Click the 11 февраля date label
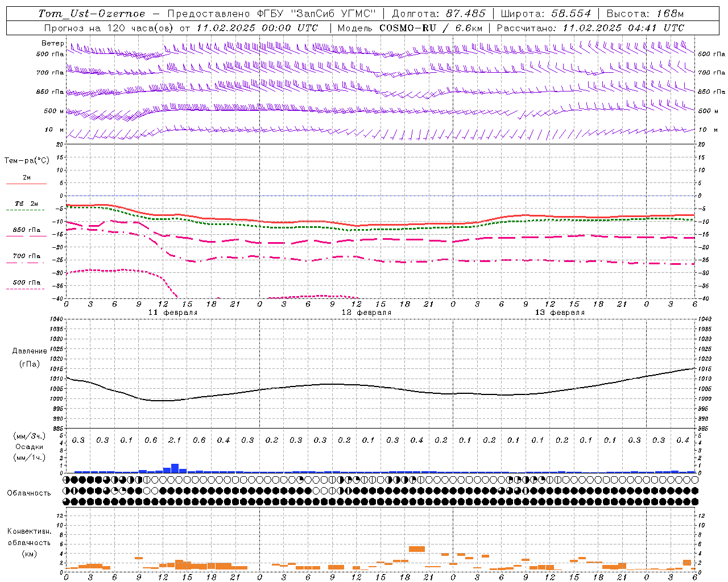This screenshot has width=728, height=582. (x=173, y=313)
